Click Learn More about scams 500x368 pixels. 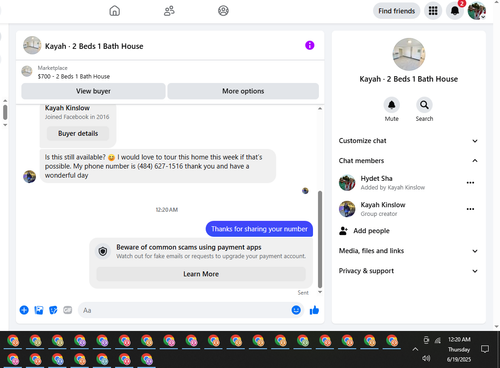point(201,274)
